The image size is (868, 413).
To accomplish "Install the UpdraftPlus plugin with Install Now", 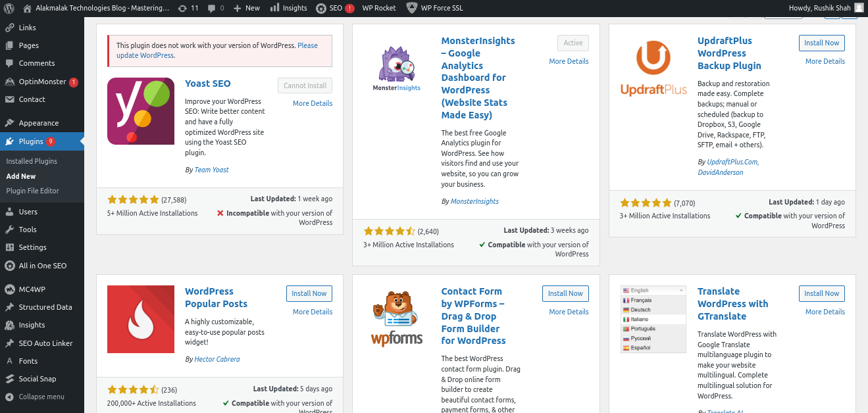I will [x=822, y=43].
